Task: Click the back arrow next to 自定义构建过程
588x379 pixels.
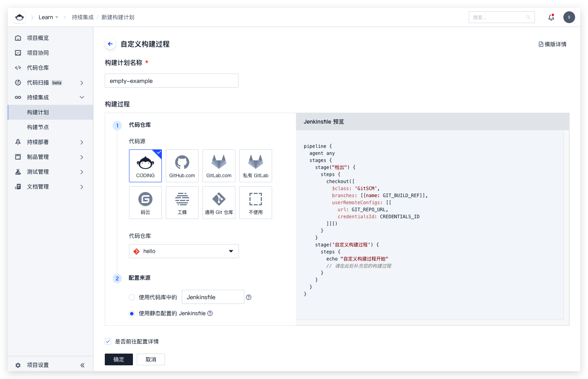Action: coord(110,44)
